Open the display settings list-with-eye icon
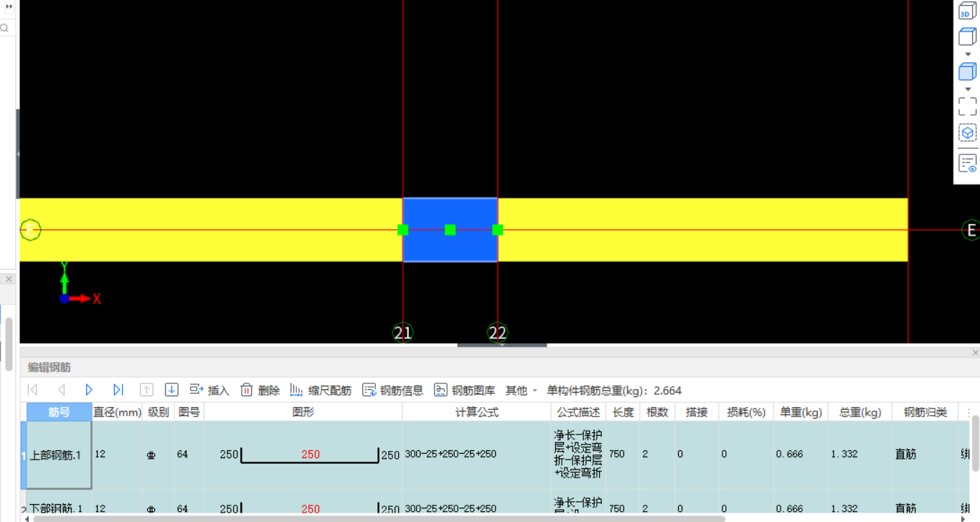This screenshot has height=522, width=980. tap(968, 164)
